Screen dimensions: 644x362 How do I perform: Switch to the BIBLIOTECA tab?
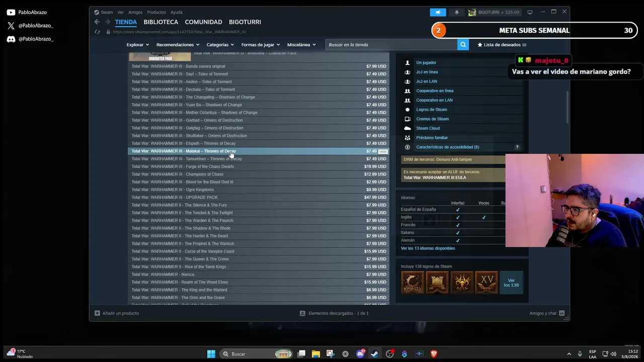(x=161, y=22)
